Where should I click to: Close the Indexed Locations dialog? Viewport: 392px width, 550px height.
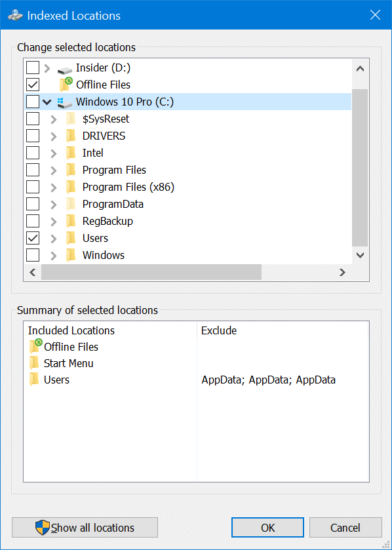click(x=375, y=15)
